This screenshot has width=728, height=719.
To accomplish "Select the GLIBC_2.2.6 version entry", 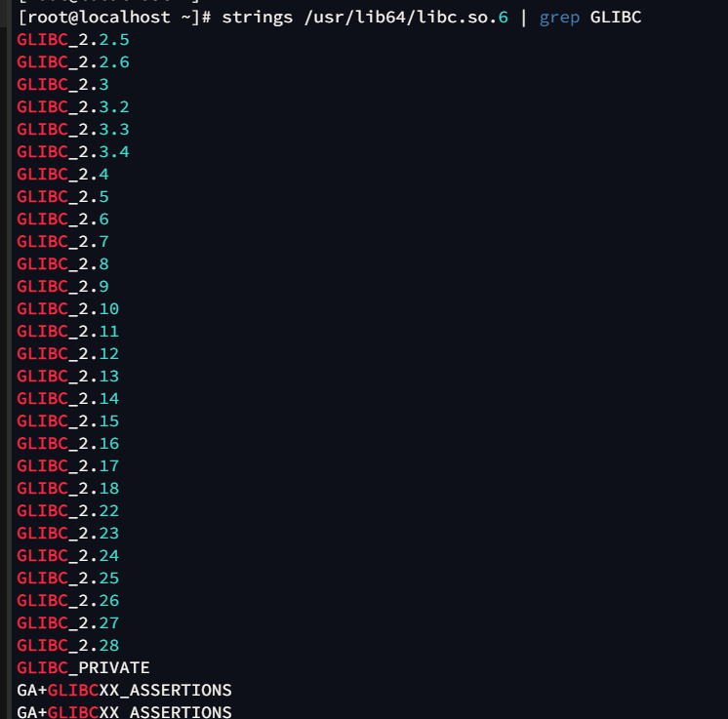I will coord(72,62).
